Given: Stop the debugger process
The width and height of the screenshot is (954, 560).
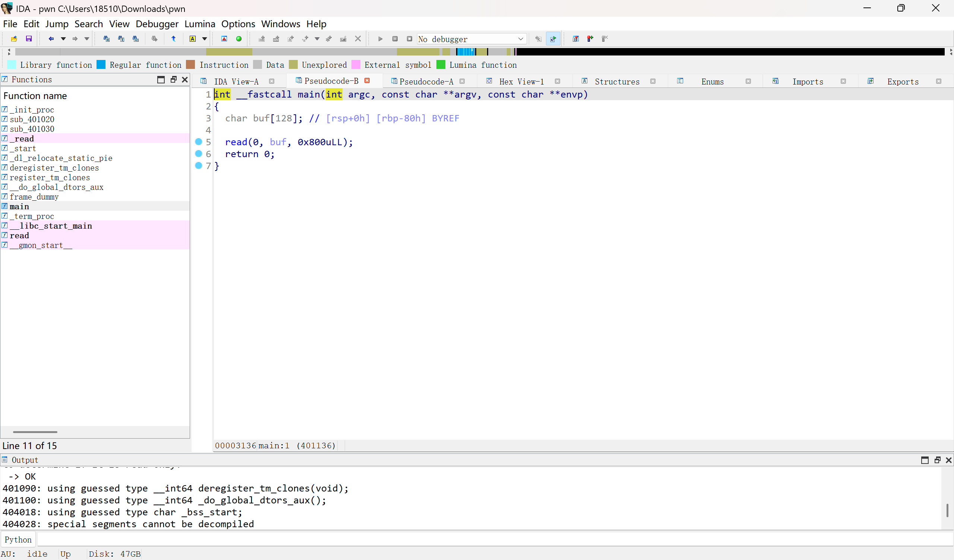Looking at the screenshot, I should click(x=409, y=39).
